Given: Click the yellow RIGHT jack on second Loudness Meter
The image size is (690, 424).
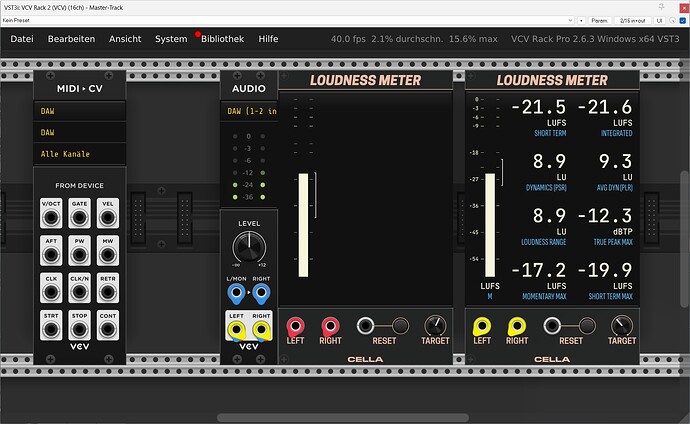Looking at the screenshot, I should (x=516, y=326).
